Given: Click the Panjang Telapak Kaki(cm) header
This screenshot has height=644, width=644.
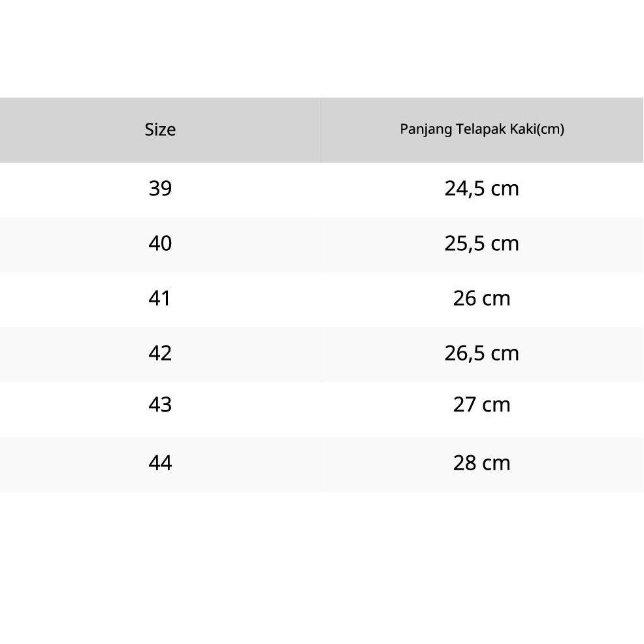Looking at the screenshot, I should (x=481, y=129).
